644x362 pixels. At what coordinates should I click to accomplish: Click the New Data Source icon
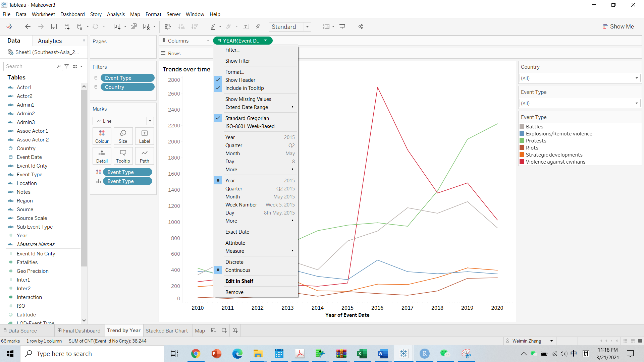pos(67,27)
